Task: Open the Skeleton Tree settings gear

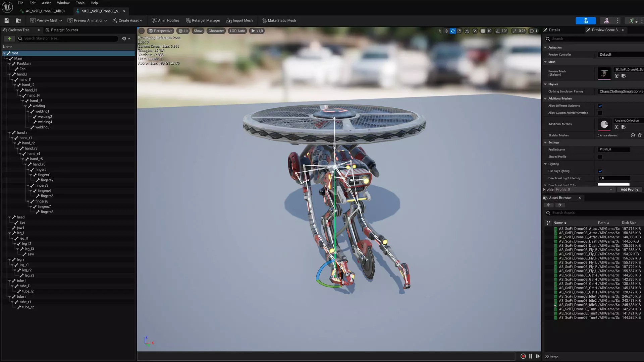Action: [x=126, y=39]
